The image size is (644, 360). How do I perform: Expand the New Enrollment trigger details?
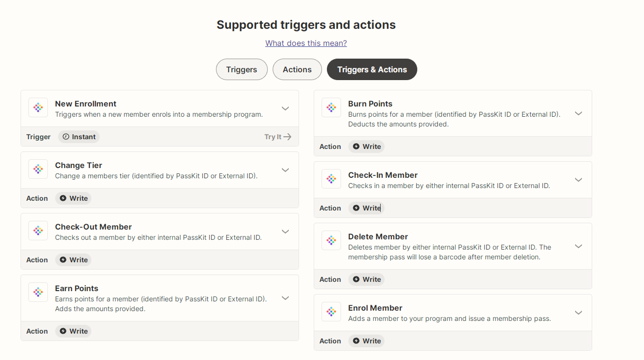[285, 108]
